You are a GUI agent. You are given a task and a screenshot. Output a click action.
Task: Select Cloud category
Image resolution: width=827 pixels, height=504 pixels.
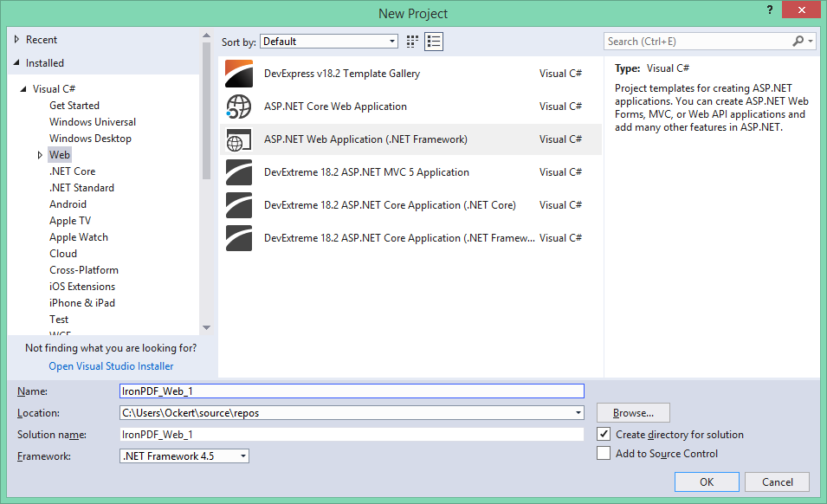63,254
